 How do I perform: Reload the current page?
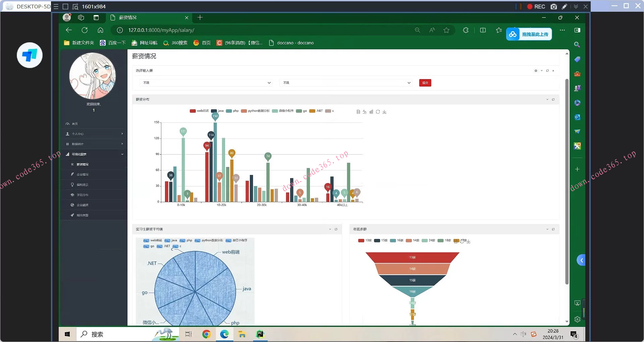[85, 30]
